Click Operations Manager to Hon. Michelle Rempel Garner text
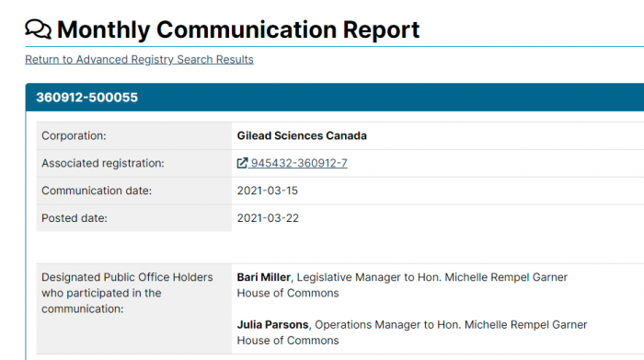This screenshot has width=644, height=360. click(451, 325)
